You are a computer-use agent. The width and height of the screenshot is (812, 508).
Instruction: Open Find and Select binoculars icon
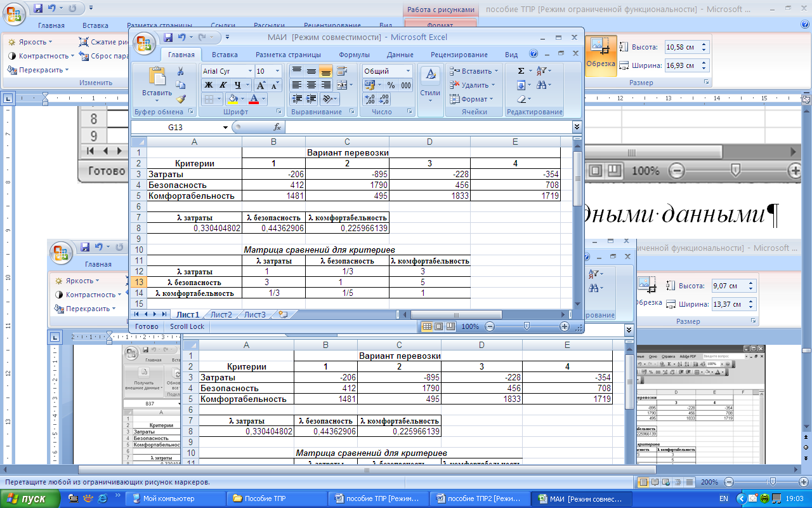[541, 85]
